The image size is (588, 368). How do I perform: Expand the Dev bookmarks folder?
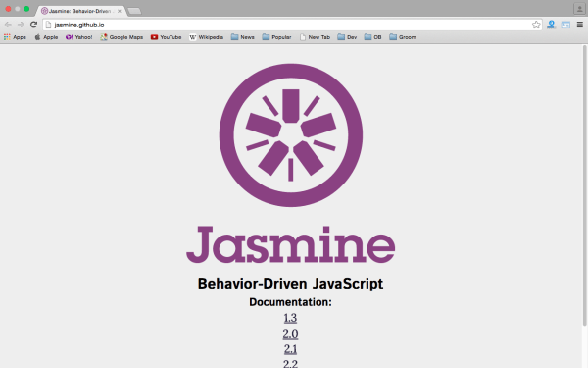[x=347, y=37]
